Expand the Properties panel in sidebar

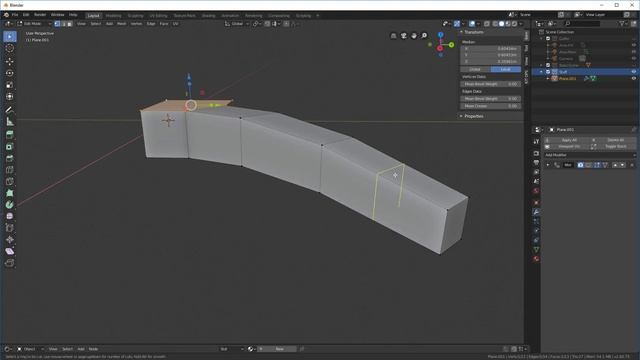click(x=461, y=116)
